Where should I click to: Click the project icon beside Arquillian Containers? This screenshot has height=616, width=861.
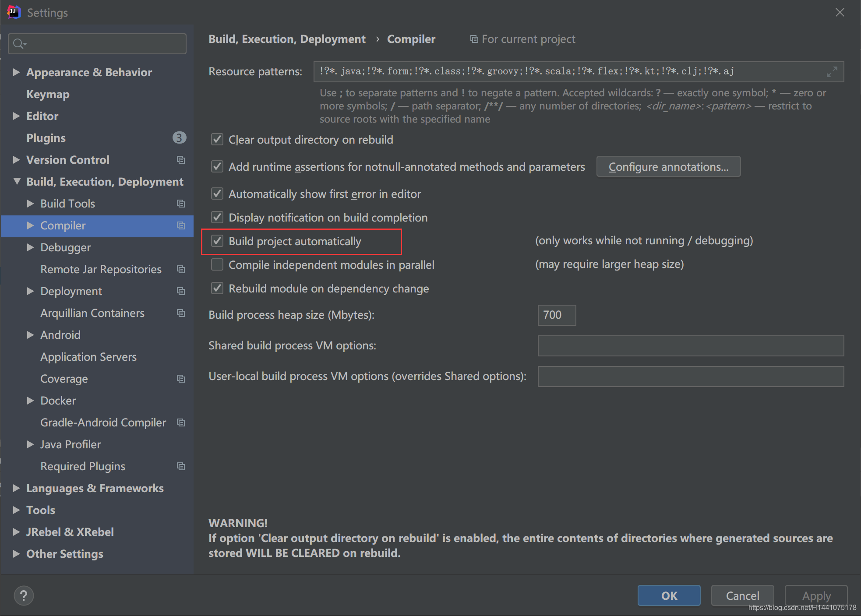pos(180,313)
